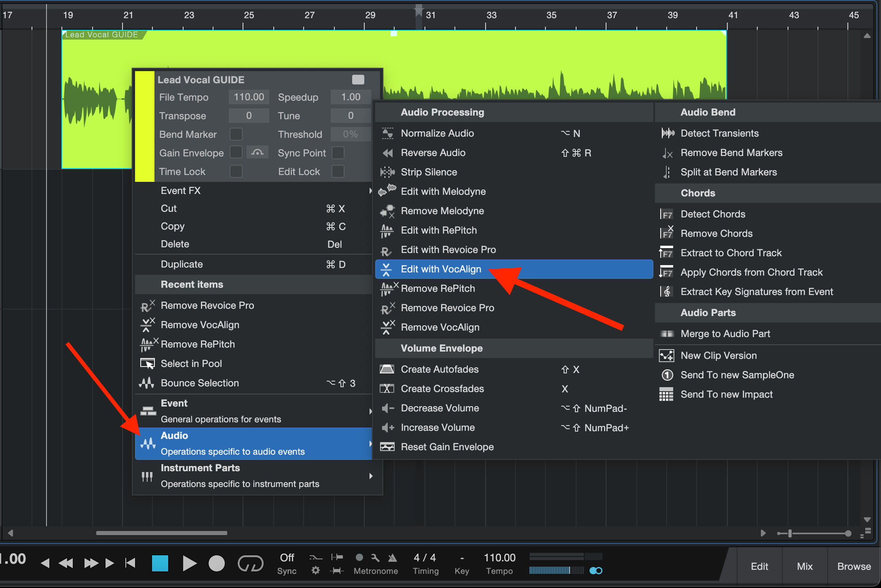Toggle the Time Lock checkbox
881x588 pixels.
click(x=236, y=171)
